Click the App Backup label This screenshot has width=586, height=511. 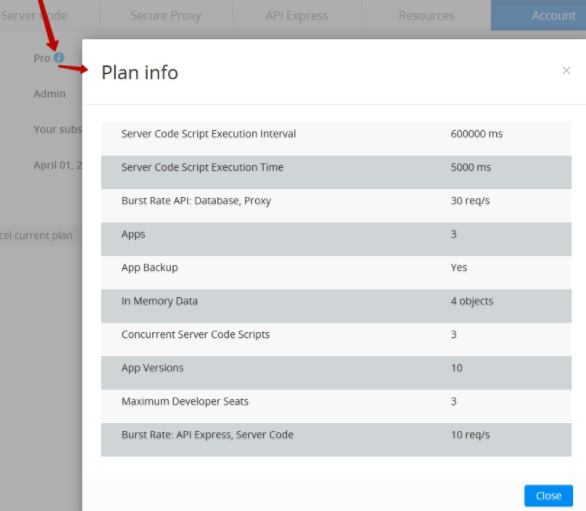[149, 268]
